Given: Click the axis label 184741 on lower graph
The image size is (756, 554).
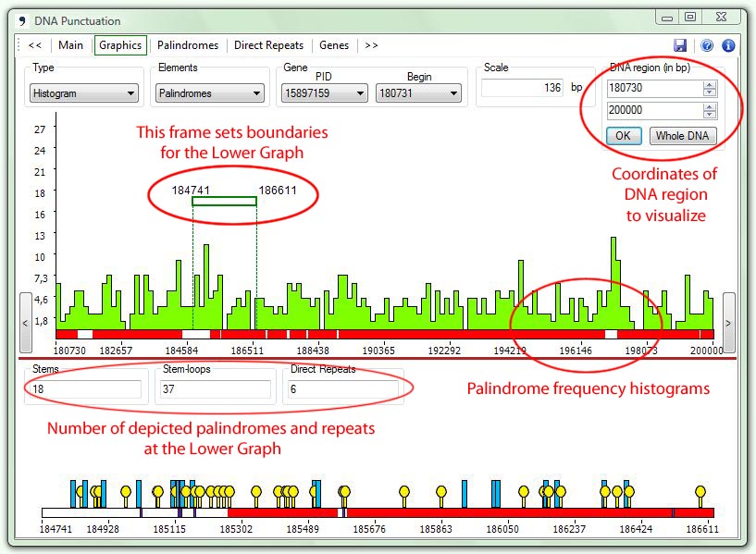Looking at the screenshot, I should [x=56, y=529].
